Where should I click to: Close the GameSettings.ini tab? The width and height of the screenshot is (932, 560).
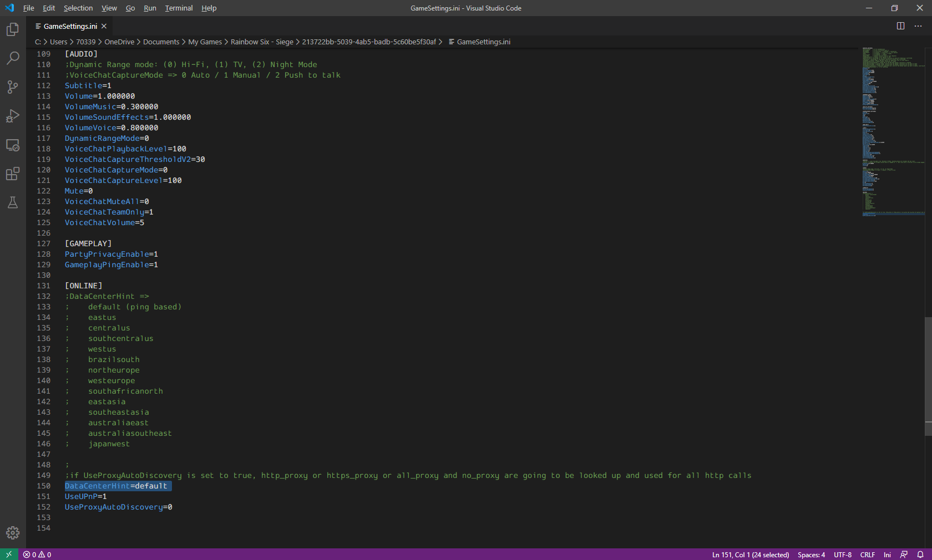104,26
